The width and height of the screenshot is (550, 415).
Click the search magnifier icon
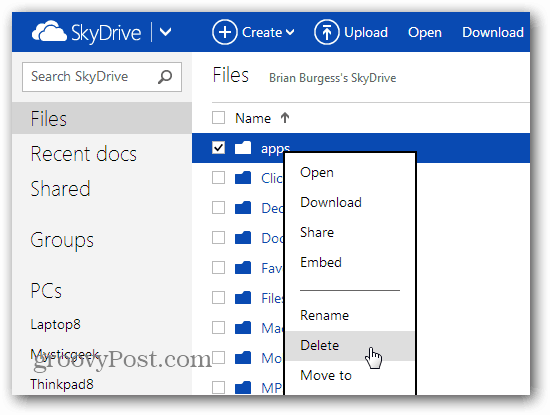[165, 77]
